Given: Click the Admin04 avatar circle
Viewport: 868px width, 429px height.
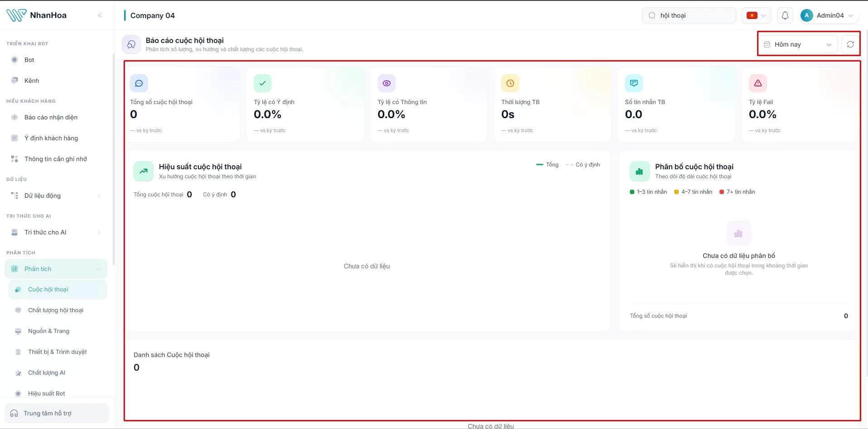Looking at the screenshot, I should (x=806, y=15).
